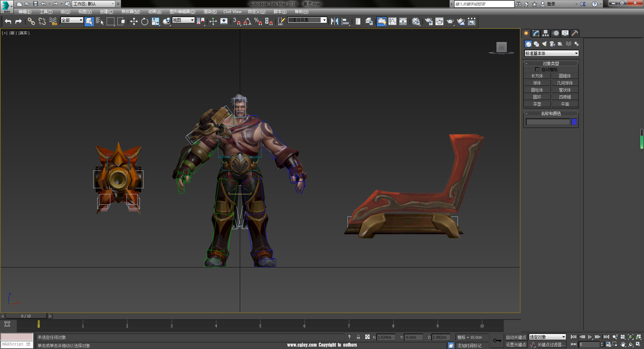This screenshot has height=349, width=644.
Task: Open the 编辑(E) menu
Action: click(25, 12)
